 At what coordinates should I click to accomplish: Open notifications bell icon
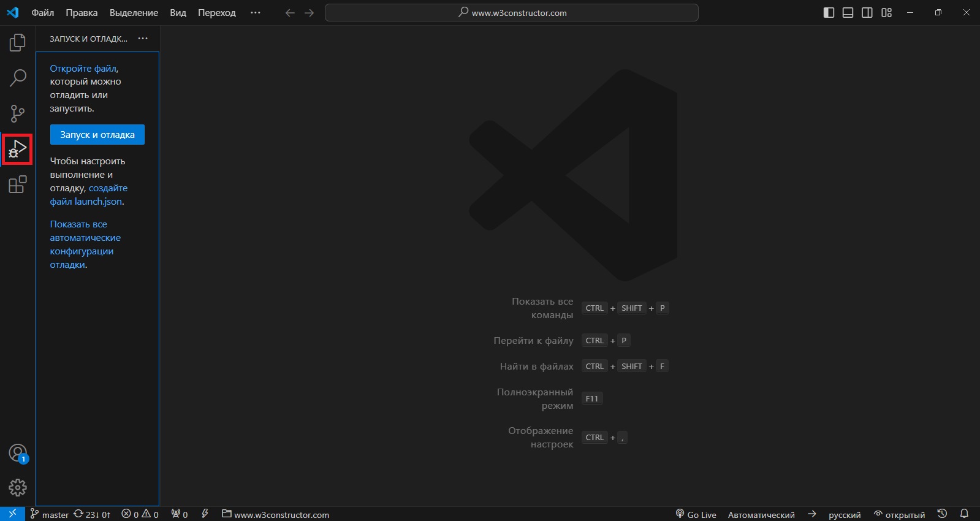(x=964, y=514)
